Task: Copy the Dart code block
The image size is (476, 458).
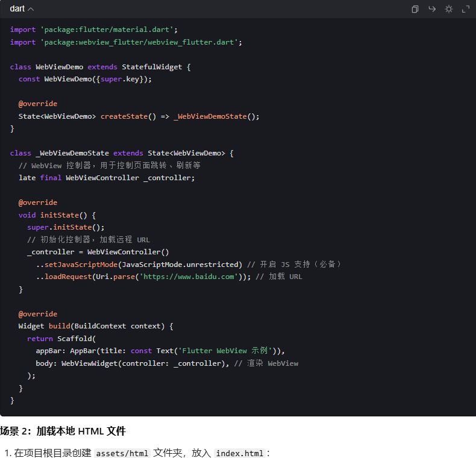Action: point(415,9)
